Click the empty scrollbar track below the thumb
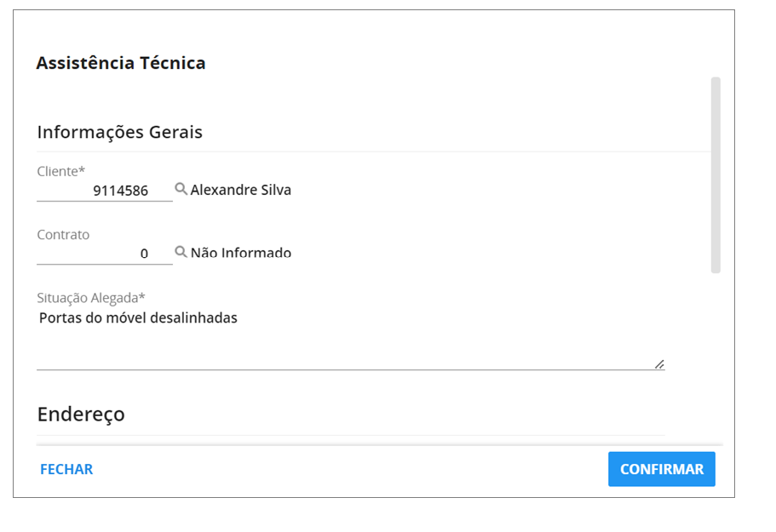The width and height of the screenshot is (776, 532). 716,356
